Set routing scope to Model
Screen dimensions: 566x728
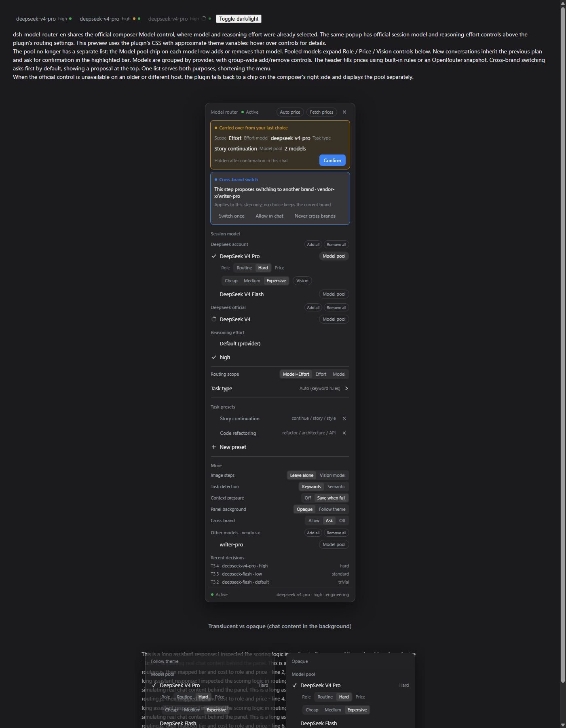click(x=339, y=374)
